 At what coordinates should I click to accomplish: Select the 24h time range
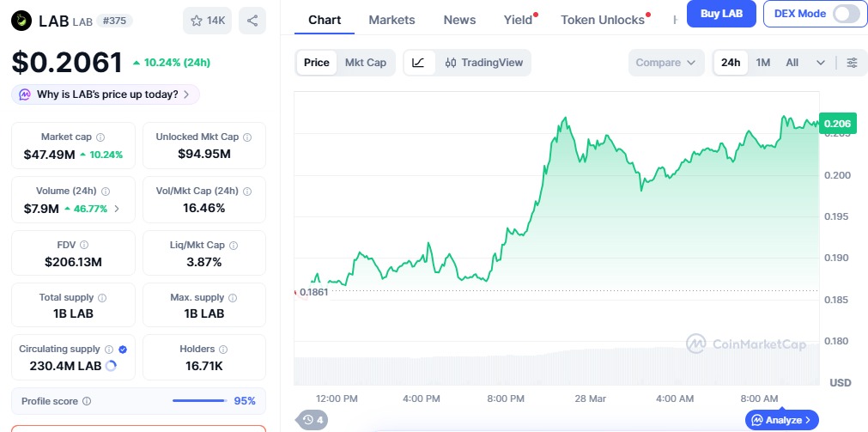(x=731, y=63)
